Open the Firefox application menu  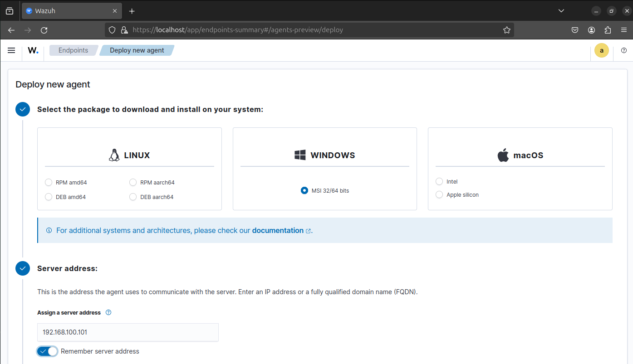click(624, 30)
